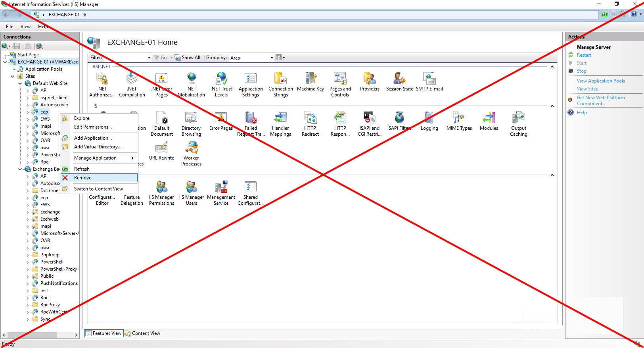Choose Remove from the context menu

tap(83, 178)
